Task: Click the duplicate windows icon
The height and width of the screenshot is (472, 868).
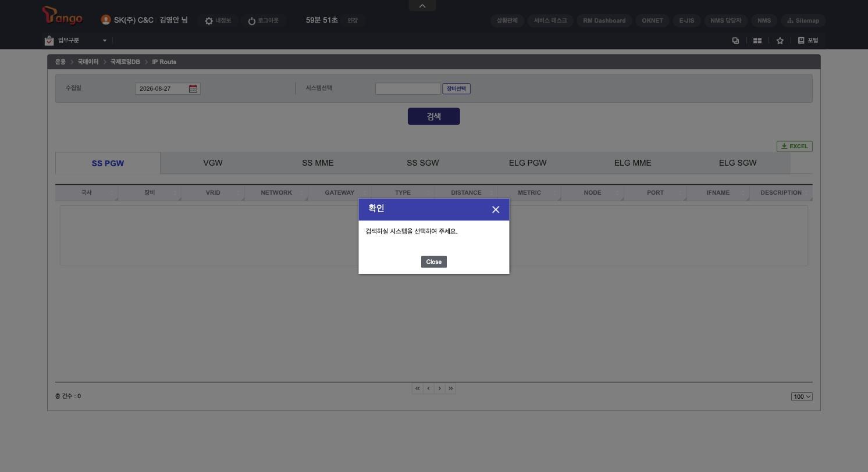Action: pyautogui.click(x=735, y=41)
